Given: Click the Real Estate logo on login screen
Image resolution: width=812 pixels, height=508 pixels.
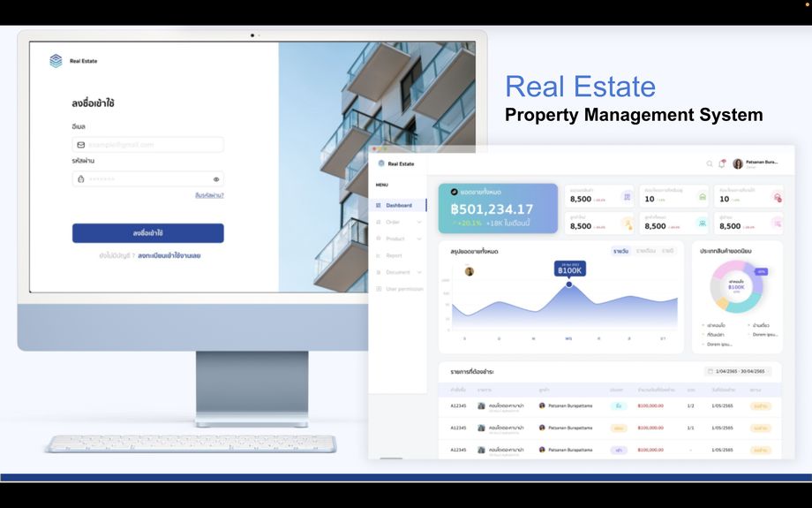Looking at the screenshot, I should tap(56, 61).
